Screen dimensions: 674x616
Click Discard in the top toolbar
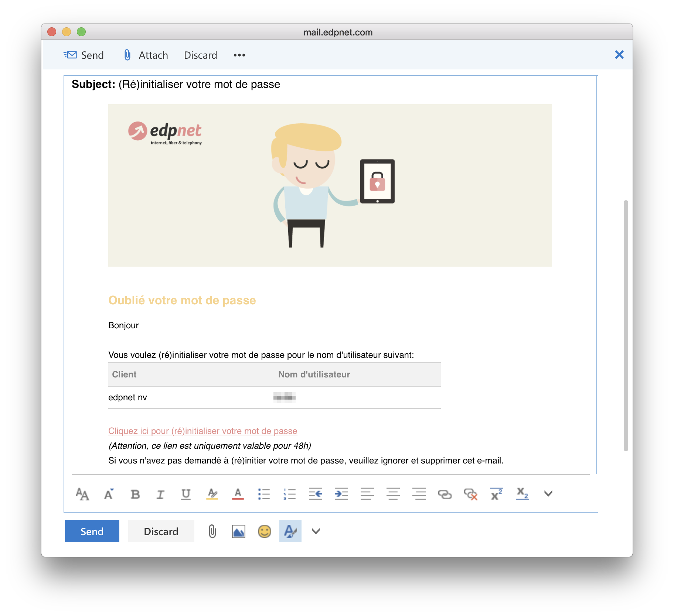point(200,55)
